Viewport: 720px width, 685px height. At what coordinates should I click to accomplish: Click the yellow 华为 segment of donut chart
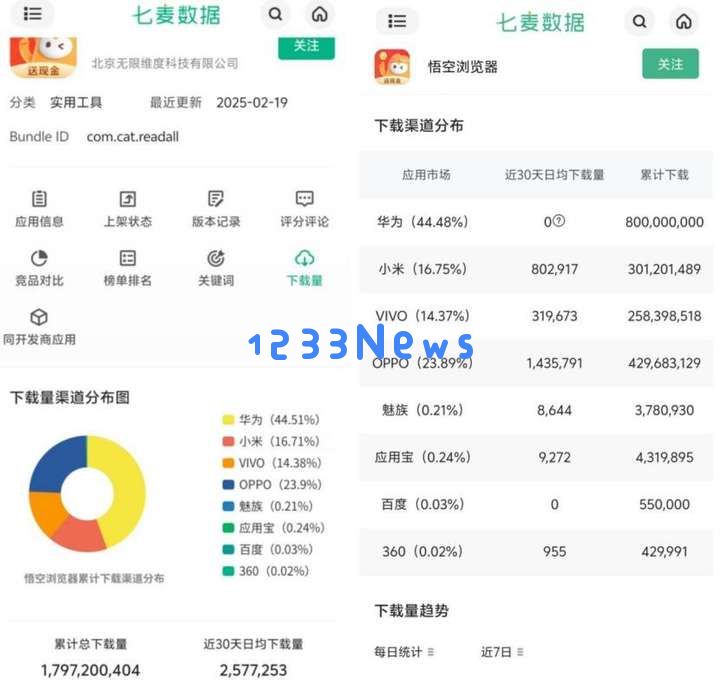(127, 488)
